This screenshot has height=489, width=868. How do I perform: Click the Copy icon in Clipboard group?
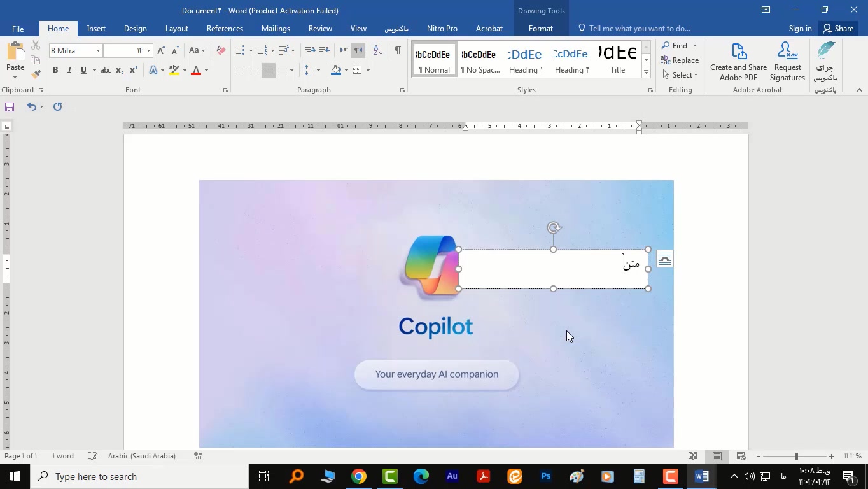pyautogui.click(x=36, y=60)
